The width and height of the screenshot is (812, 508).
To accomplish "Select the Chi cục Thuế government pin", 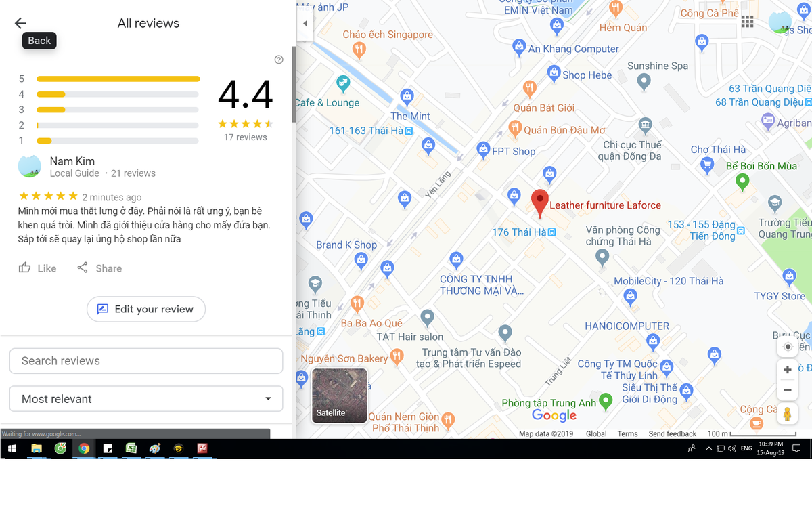I will pos(646,125).
